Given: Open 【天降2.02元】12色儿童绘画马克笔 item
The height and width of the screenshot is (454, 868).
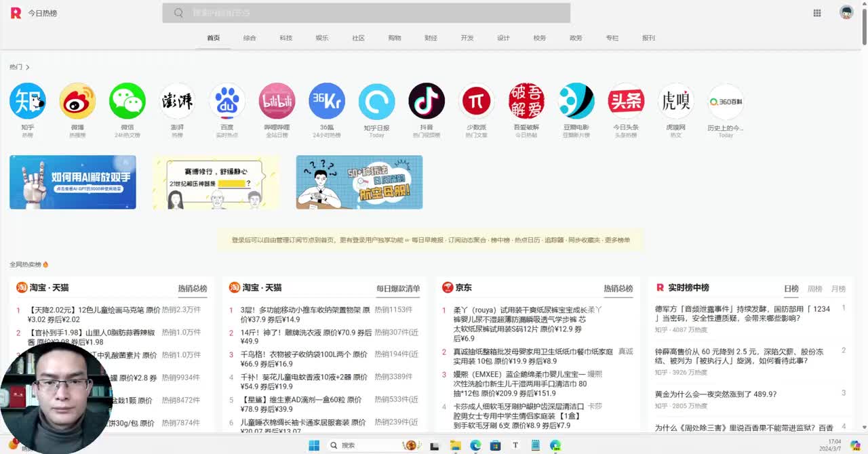Looking at the screenshot, I should click(x=94, y=314).
